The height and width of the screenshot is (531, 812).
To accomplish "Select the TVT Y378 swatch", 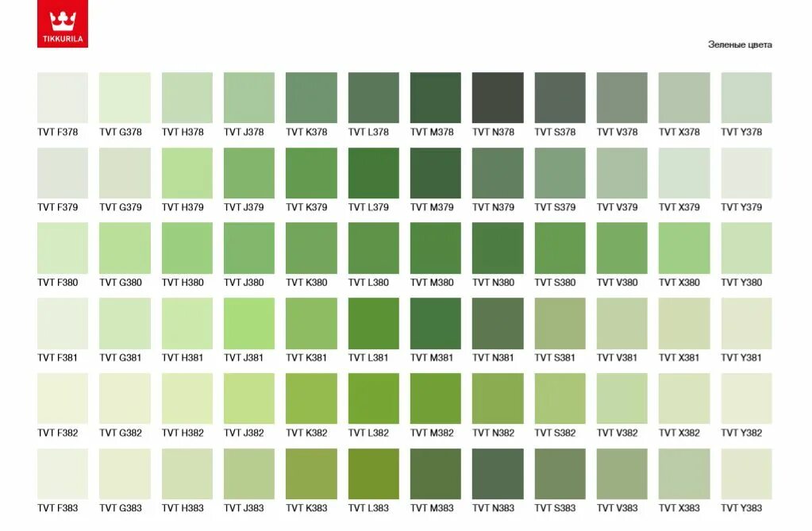I will point(746,98).
